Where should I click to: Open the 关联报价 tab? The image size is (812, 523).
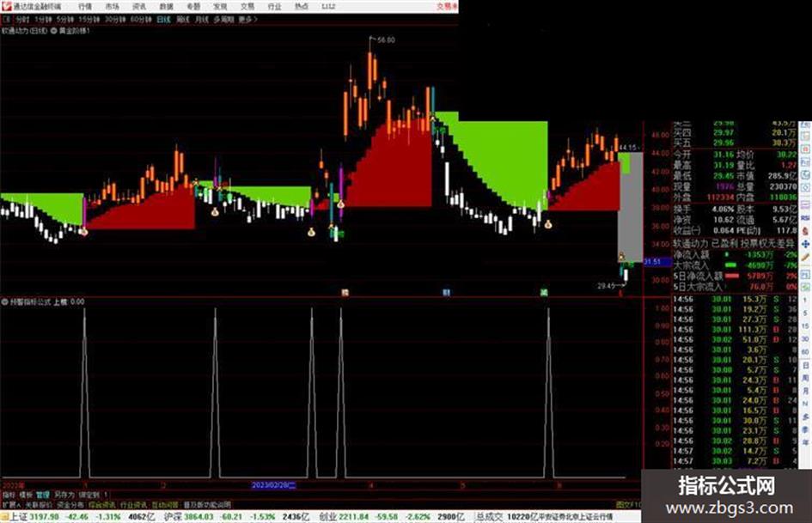coord(39,504)
